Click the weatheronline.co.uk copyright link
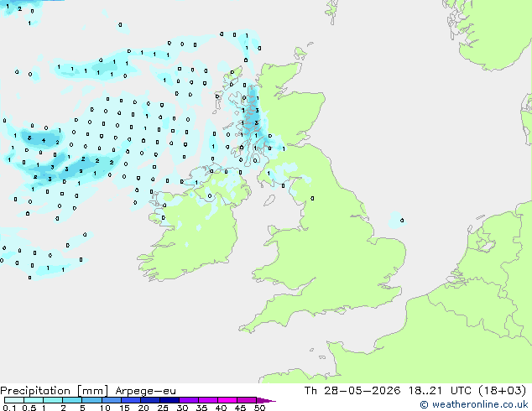This screenshot has height=411, width=532. pyautogui.click(x=474, y=404)
